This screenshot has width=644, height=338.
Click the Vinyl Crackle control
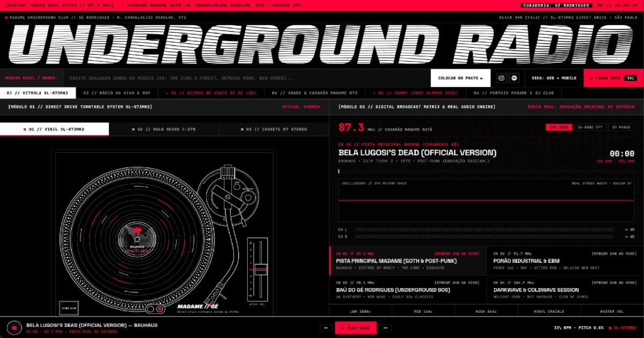(x=549, y=311)
